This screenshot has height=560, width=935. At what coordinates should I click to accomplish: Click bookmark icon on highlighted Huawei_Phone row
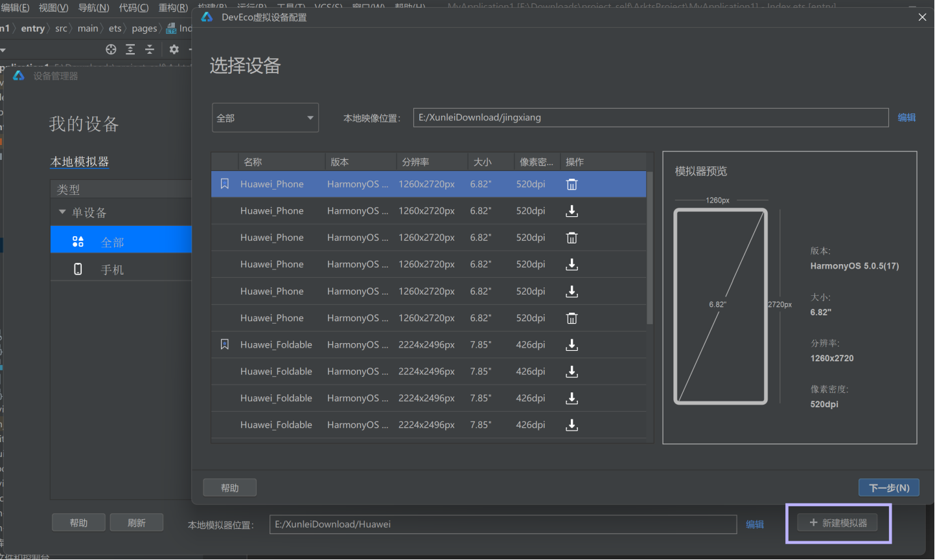[x=225, y=184]
